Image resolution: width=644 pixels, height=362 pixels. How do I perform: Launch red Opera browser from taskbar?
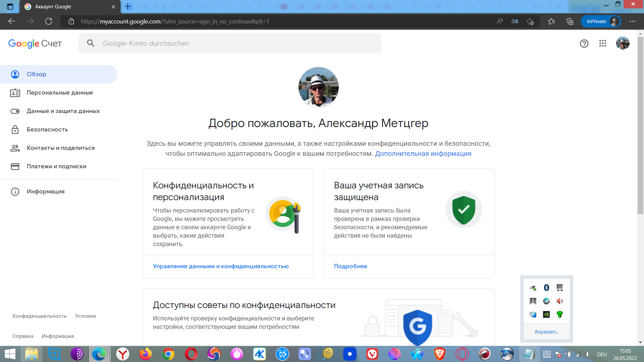tap(191, 354)
